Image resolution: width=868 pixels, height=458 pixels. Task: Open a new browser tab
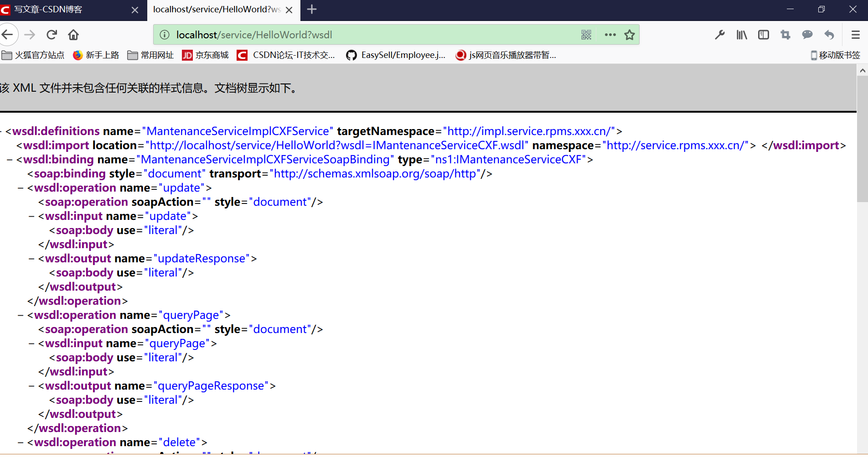click(312, 9)
